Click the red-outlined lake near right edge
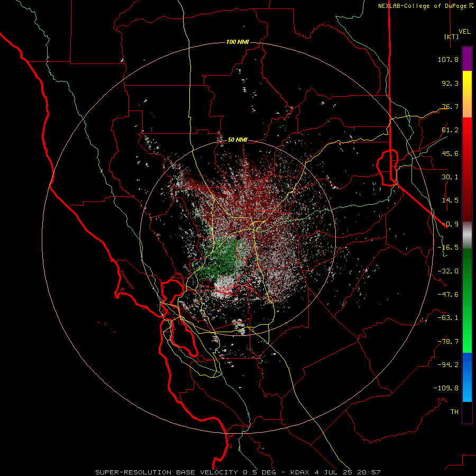 (387, 167)
